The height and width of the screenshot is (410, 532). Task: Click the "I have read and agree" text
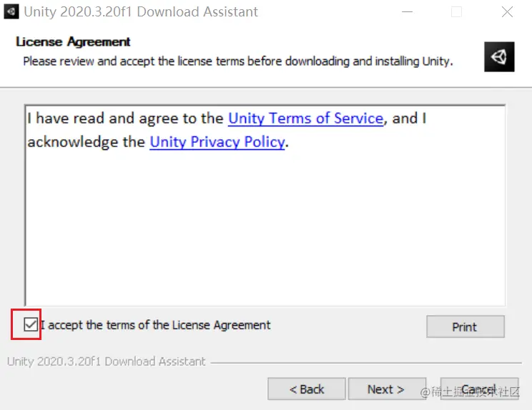[125, 119]
